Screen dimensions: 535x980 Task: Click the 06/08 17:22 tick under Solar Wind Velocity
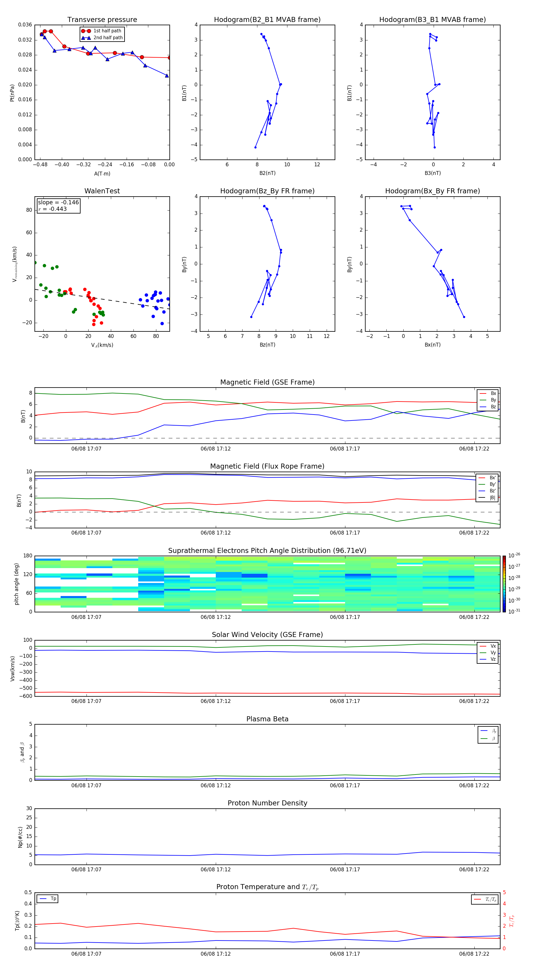click(474, 701)
